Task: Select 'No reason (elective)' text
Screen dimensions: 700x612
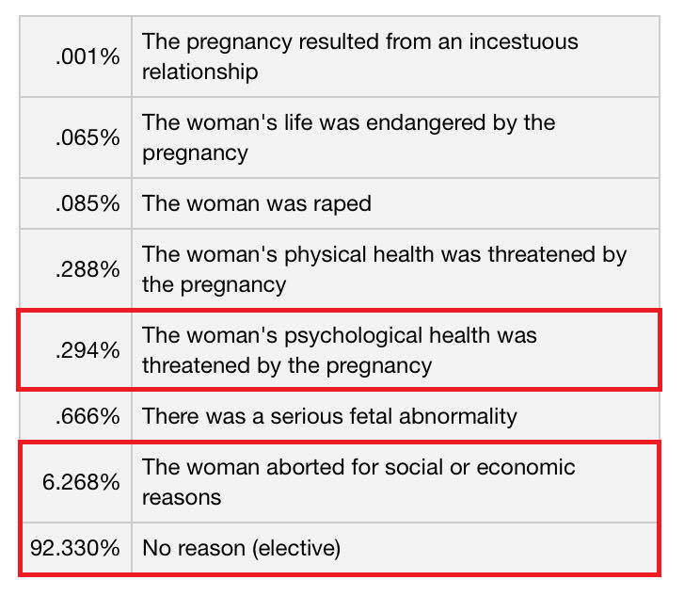Action: (x=241, y=548)
